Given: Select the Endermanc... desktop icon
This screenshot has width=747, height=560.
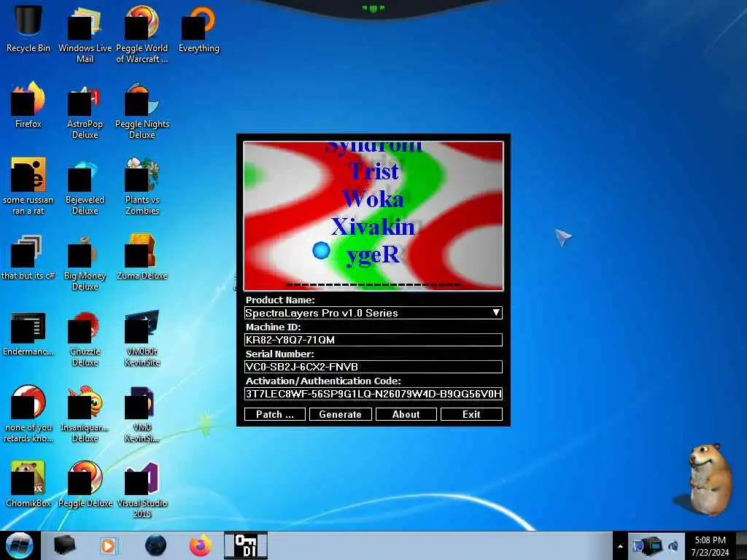Looking at the screenshot, I should pyautogui.click(x=28, y=332).
